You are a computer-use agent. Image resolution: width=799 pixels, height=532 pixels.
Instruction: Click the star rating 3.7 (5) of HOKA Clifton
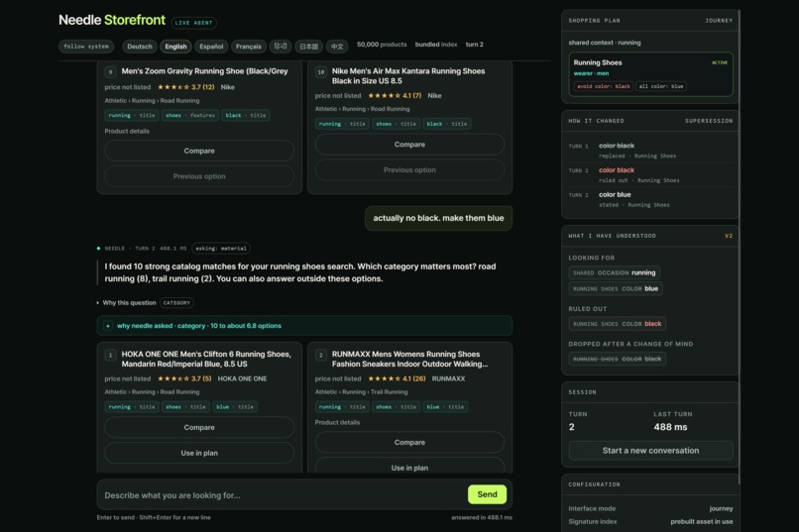point(184,378)
